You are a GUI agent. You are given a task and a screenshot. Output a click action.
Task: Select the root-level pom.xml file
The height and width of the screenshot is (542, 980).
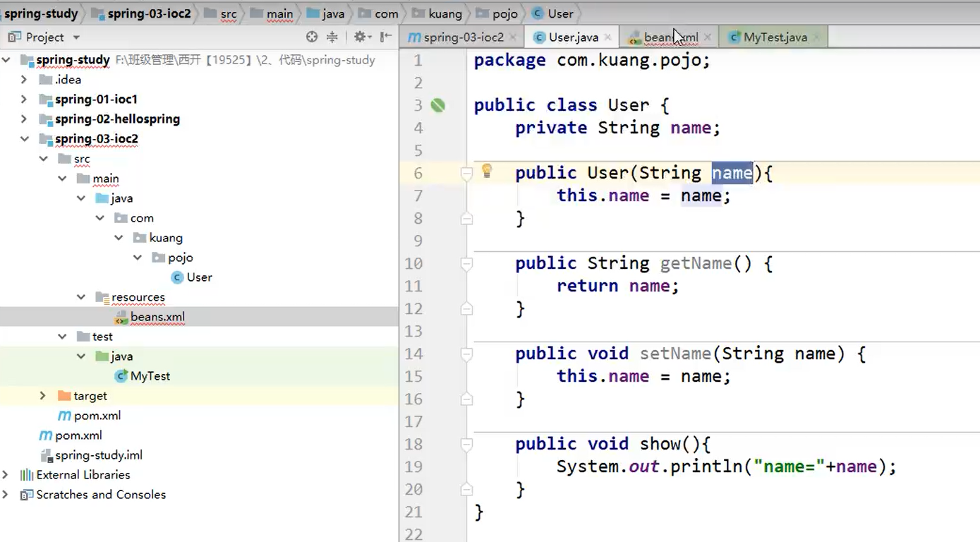point(71,435)
